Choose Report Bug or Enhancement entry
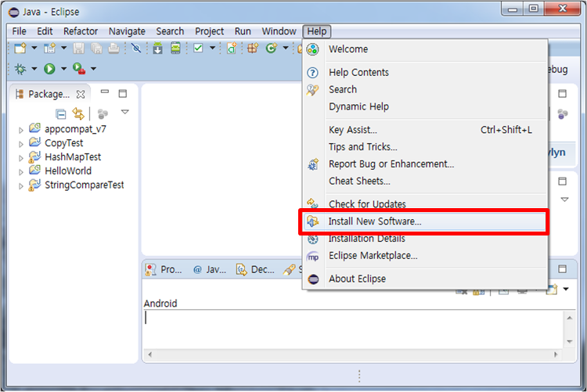This screenshot has height=392, width=587. tap(426, 164)
